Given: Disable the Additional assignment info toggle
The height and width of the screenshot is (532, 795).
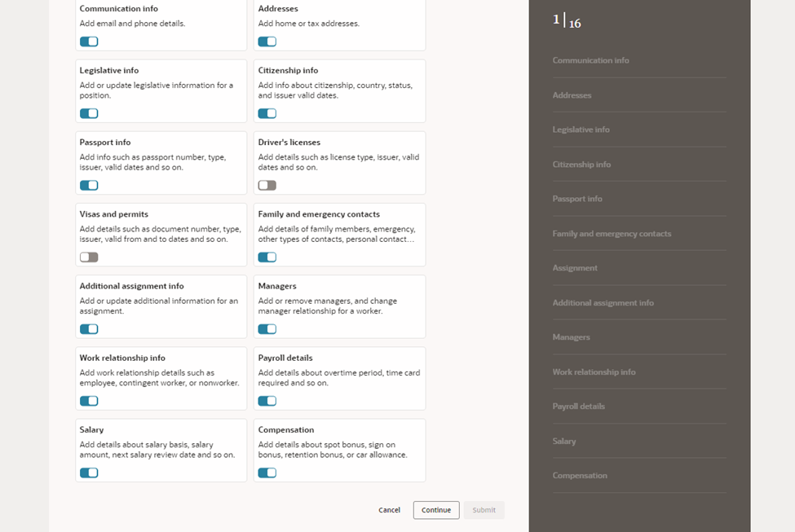Looking at the screenshot, I should 89,328.
